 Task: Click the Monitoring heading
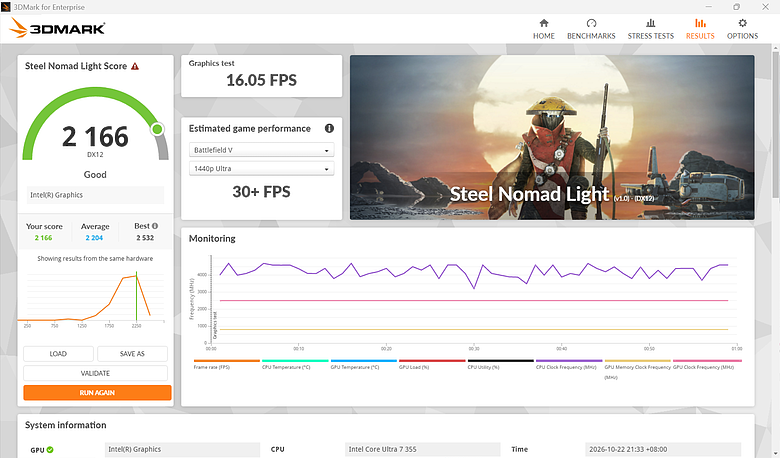tap(212, 238)
